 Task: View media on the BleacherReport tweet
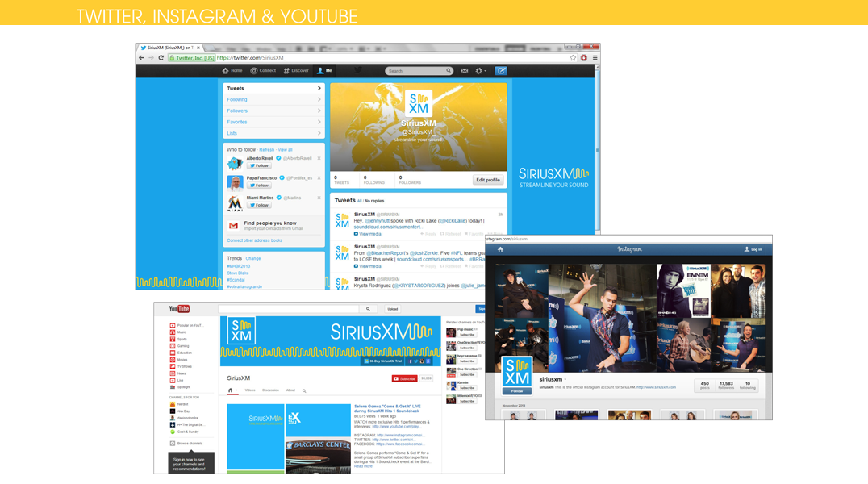point(368,266)
